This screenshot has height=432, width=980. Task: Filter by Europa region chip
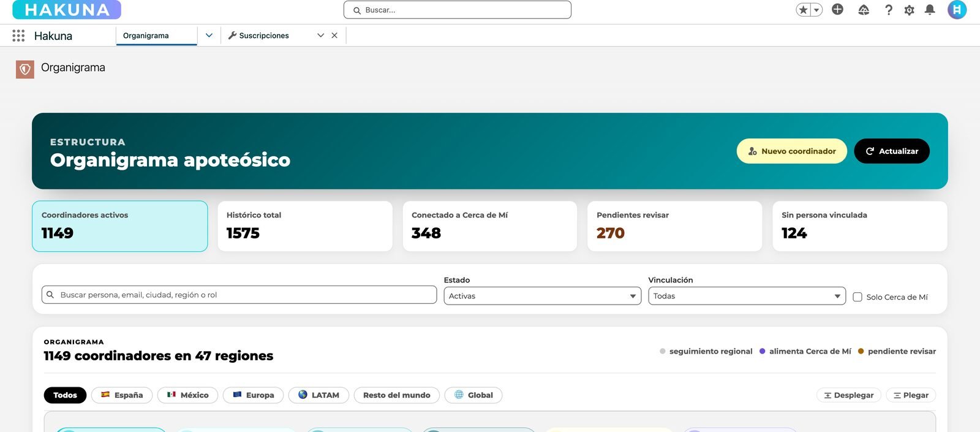point(253,395)
